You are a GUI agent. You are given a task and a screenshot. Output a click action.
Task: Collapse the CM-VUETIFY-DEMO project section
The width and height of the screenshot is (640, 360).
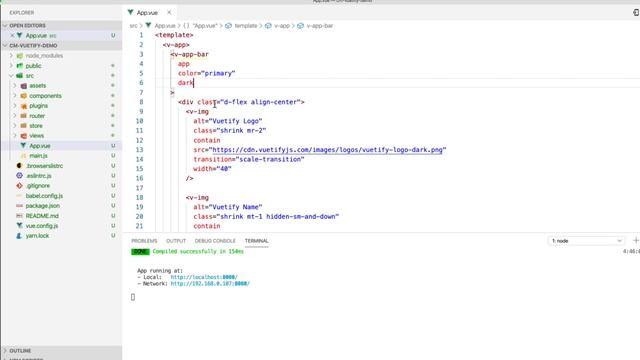pyautogui.click(x=5, y=45)
